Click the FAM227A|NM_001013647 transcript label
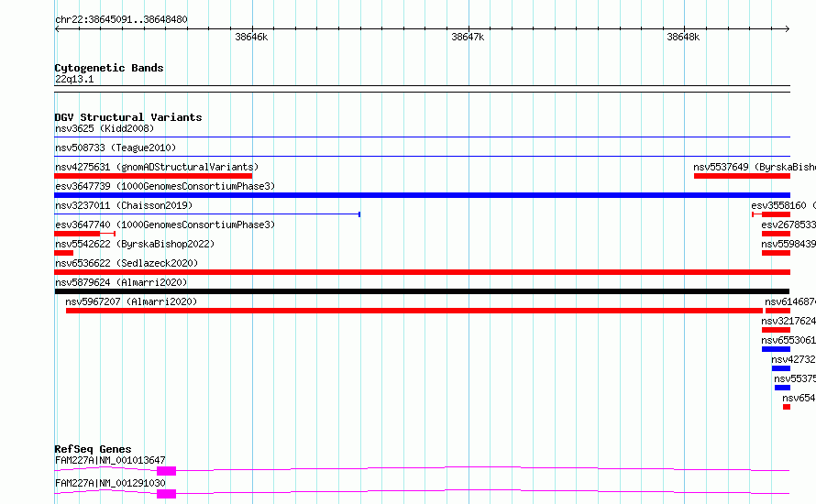This screenshot has width=816, height=504. [110, 460]
